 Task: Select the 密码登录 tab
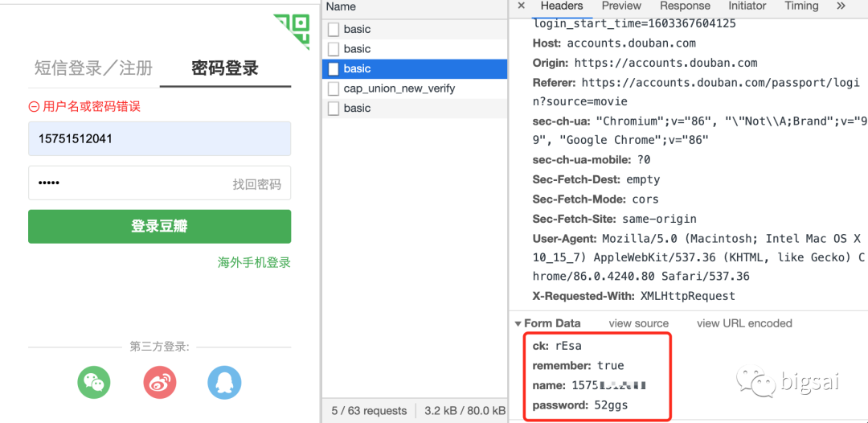coord(225,68)
